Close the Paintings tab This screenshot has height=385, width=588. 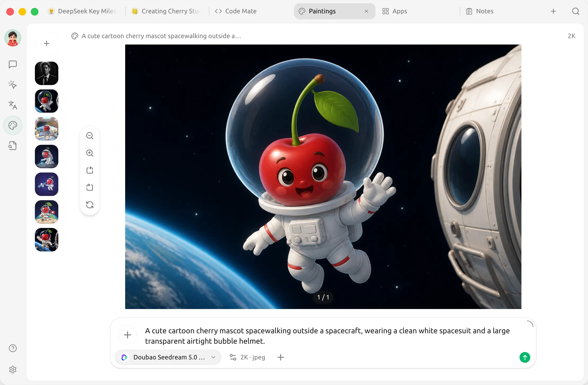tap(366, 11)
